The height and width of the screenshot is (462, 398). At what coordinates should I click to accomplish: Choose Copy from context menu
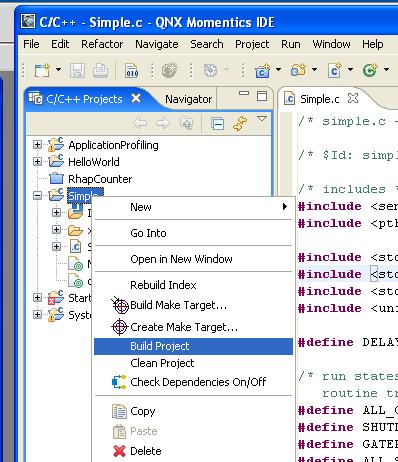tap(193, 411)
